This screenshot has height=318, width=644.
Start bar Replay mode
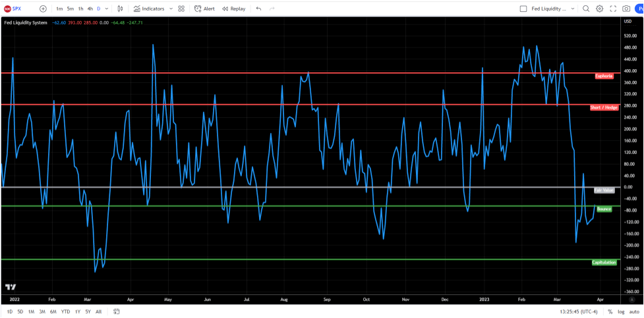(x=234, y=9)
